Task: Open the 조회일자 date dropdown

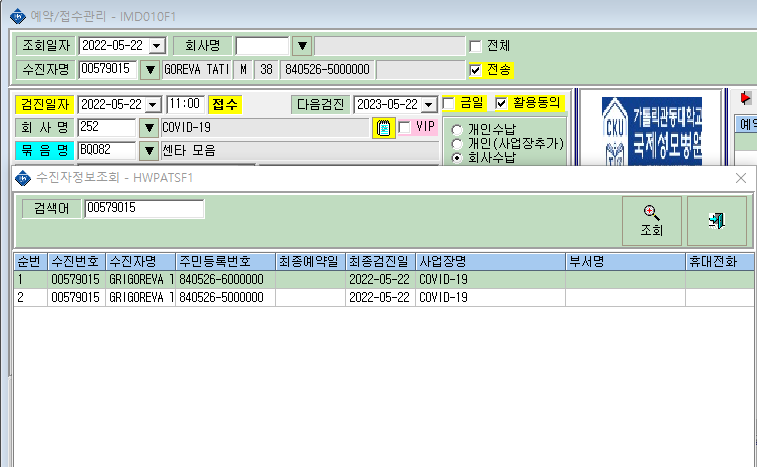Action: tap(156, 46)
